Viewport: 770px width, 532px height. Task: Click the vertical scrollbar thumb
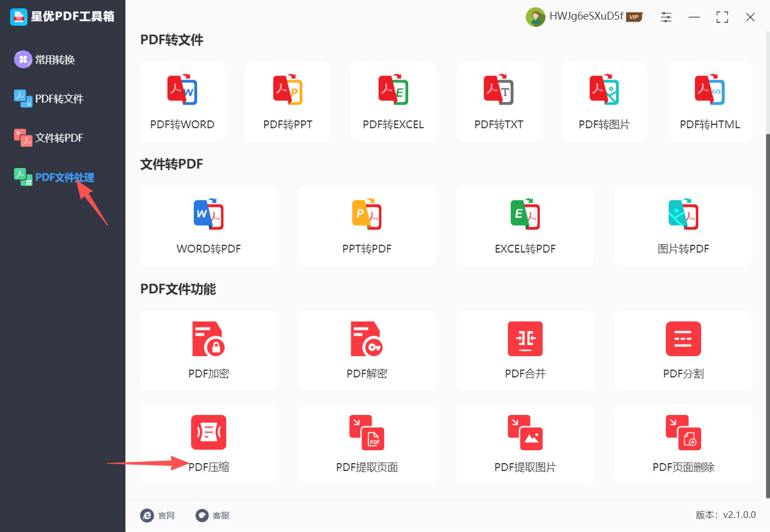tap(768, 316)
